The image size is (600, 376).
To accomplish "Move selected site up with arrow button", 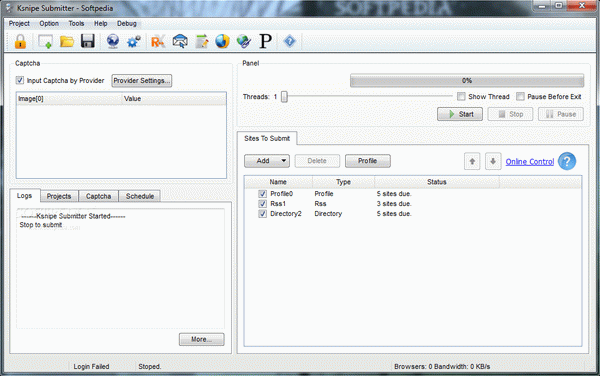I will 472,161.
